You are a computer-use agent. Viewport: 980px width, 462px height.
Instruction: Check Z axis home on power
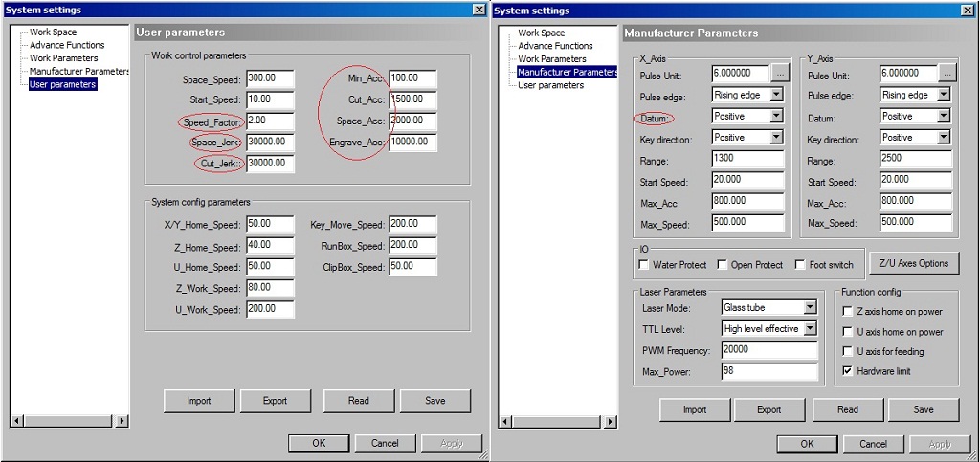pyautogui.click(x=848, y=312)
